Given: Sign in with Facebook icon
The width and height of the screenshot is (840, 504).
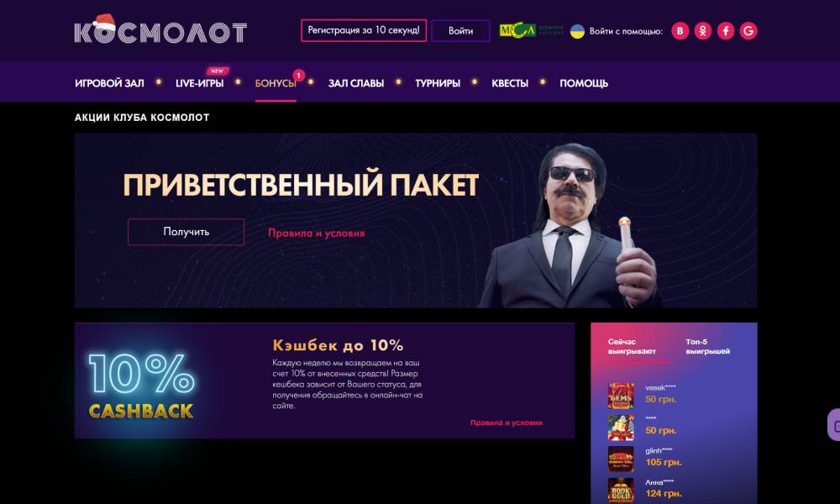Looking at the screenshot, I should tap(726, 31).
